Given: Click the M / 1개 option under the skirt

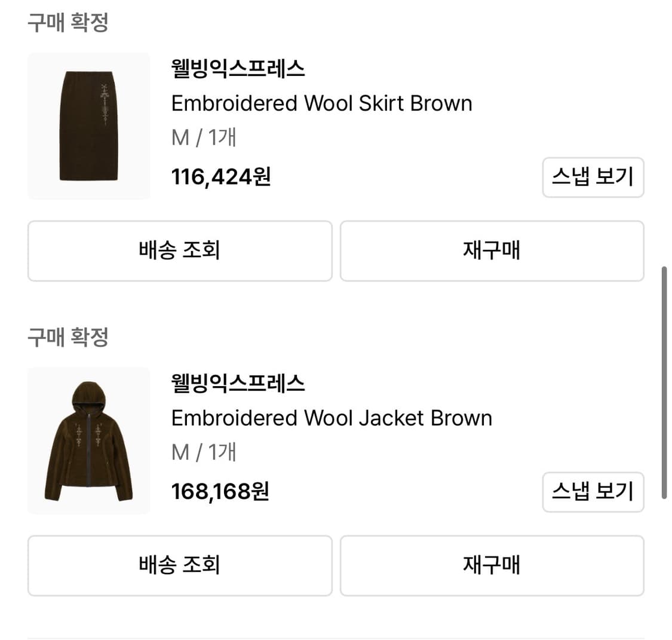Looking at the screenshot, I should [204, 138].
